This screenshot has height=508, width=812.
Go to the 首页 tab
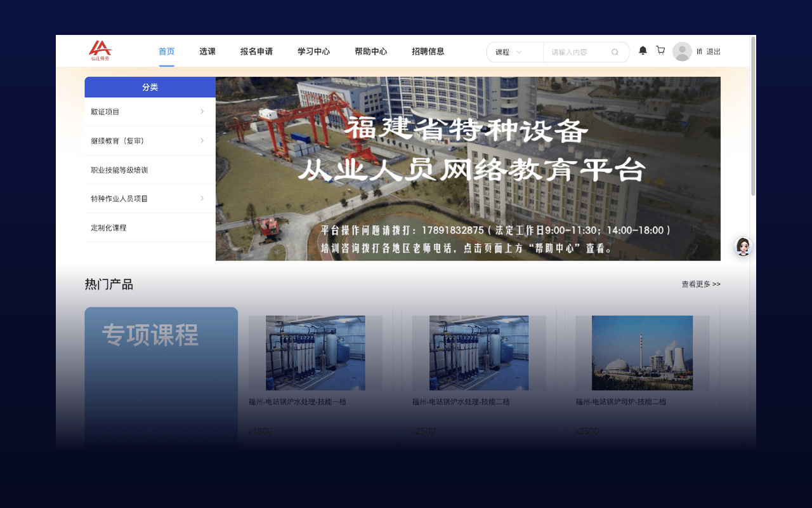(166, 51)
